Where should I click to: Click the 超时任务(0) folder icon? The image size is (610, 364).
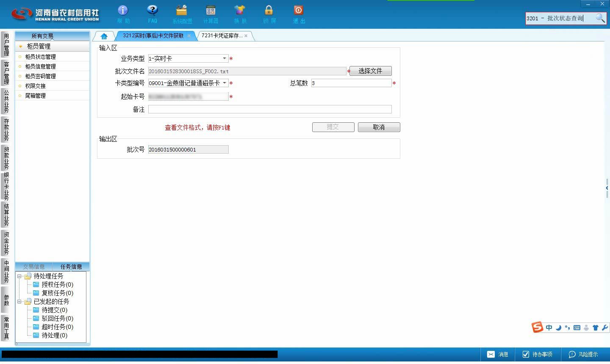click(36, 327)
